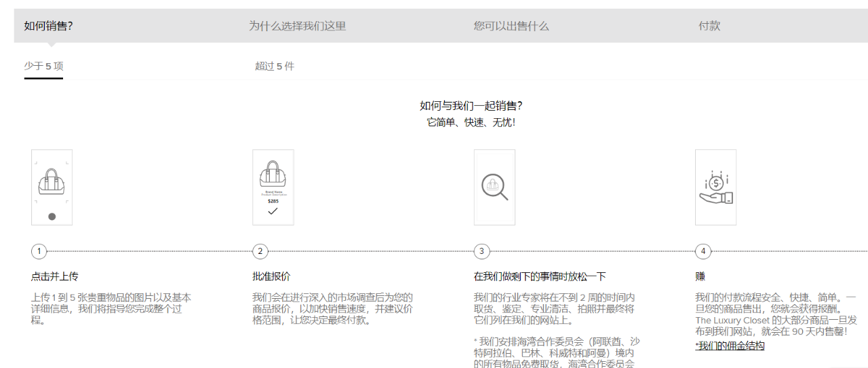Open the 我们的佣金结构 link
This screenshot has height=368, width=868.
click(730, 346)
